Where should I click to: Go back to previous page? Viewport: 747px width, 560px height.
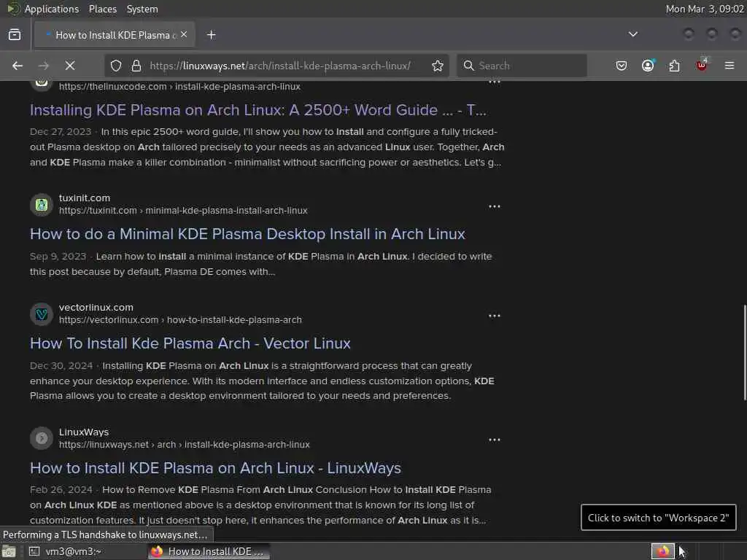[18, 66]
